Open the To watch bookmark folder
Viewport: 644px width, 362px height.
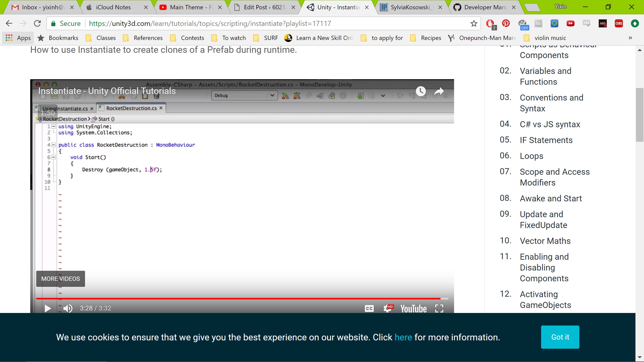pyautogui.click(x=229, y=38)
